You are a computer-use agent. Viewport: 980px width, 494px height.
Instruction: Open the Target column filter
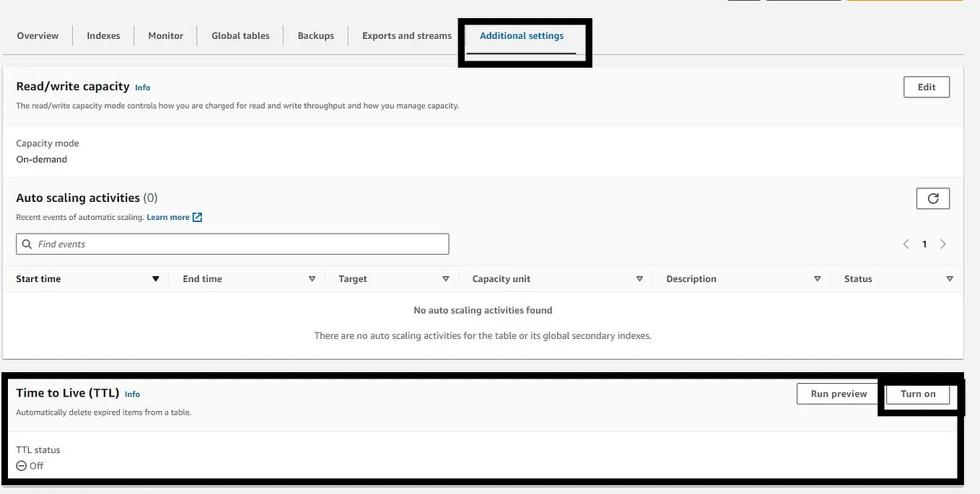click(x=446, y=278)
